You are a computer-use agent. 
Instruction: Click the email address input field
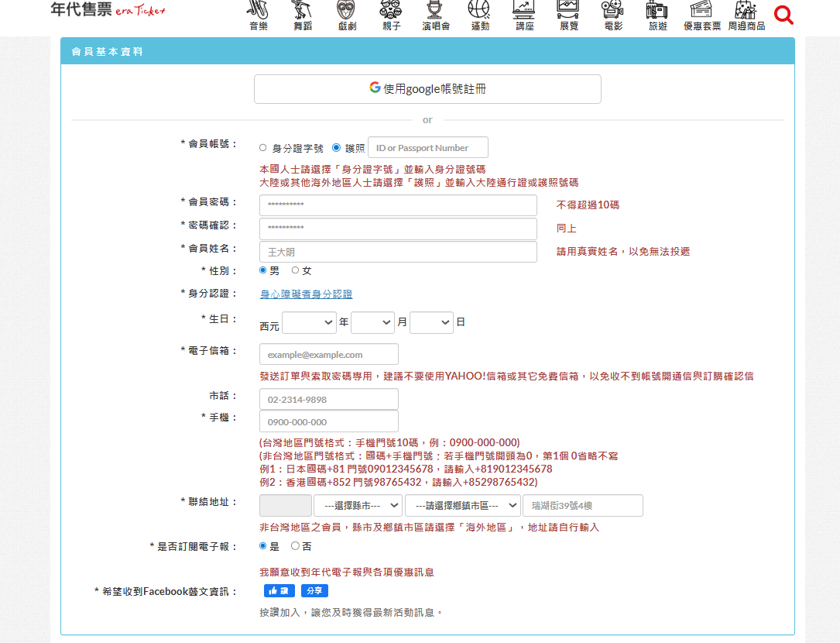(328, 353)
